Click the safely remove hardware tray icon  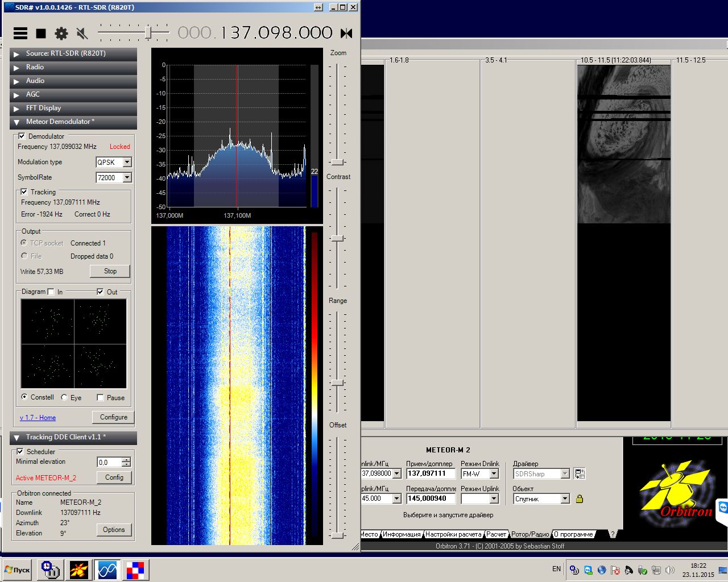coord(643,570)
